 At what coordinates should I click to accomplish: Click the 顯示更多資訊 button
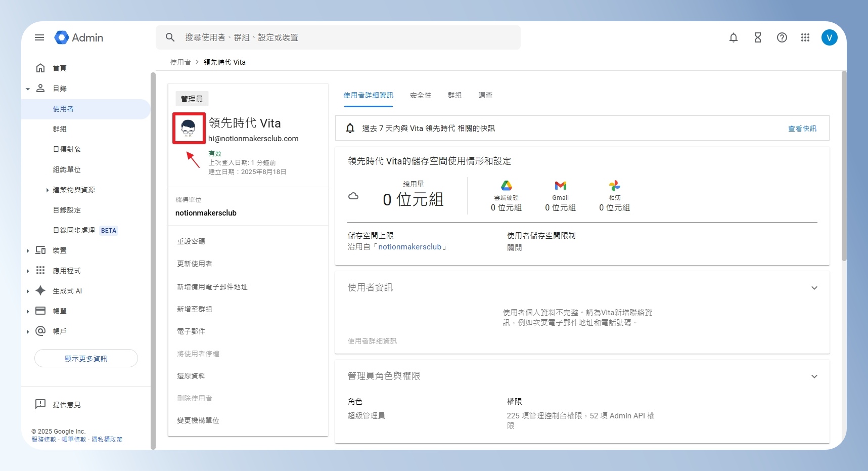(x=86, y=358)
